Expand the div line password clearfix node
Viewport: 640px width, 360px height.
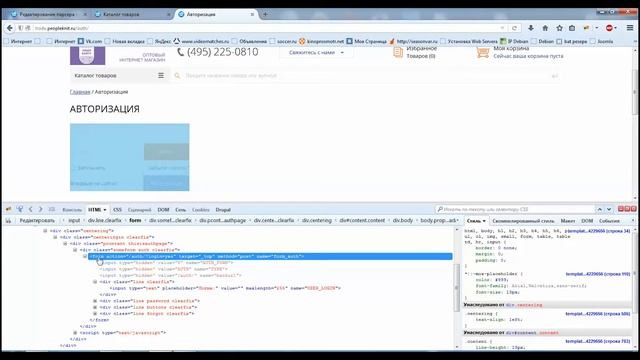(x=95, y=301)
